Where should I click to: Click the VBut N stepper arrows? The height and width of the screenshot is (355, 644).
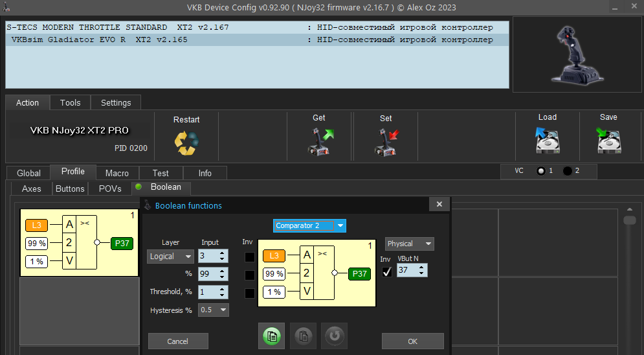click(421, 270)
